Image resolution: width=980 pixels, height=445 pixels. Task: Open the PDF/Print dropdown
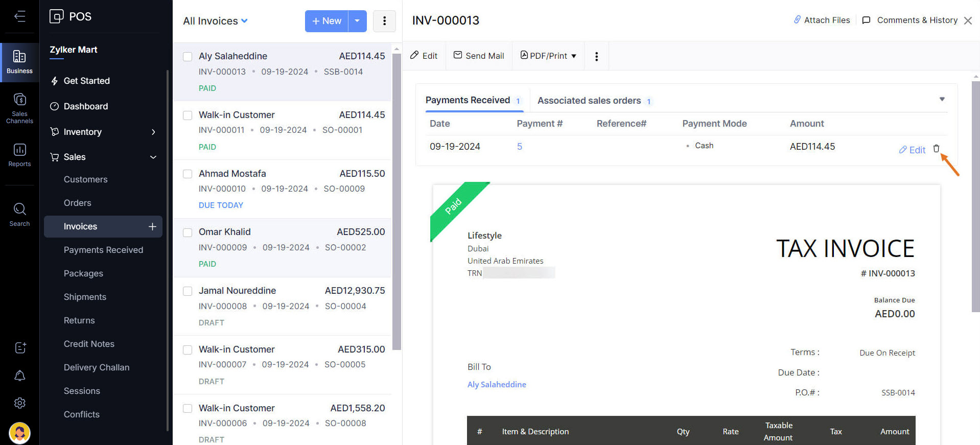(548, 56)
